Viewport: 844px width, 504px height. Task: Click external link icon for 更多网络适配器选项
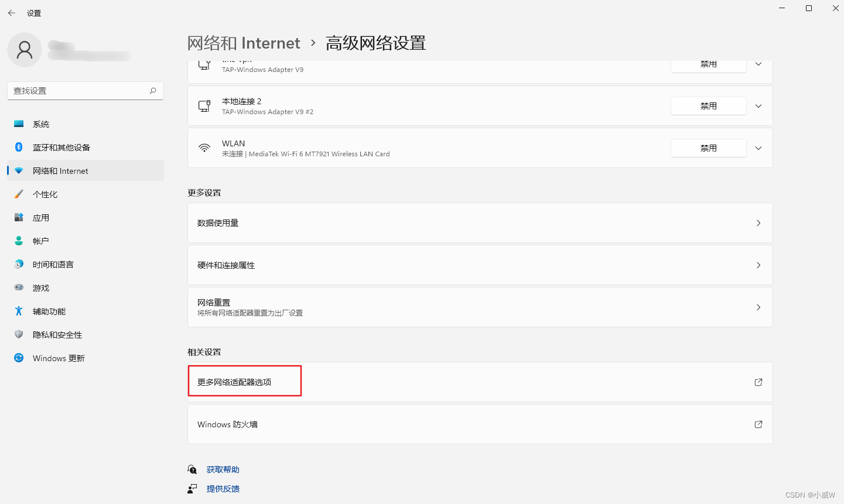click(x=758, y=382)
